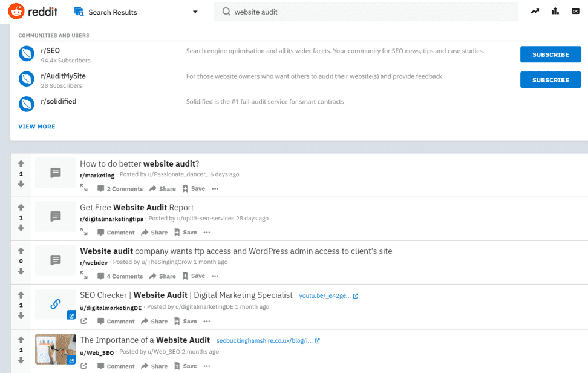Click the comment bubble icon on 'Get Free Website Audit Report'
This screenshot has height=373, width=588.
100,232
